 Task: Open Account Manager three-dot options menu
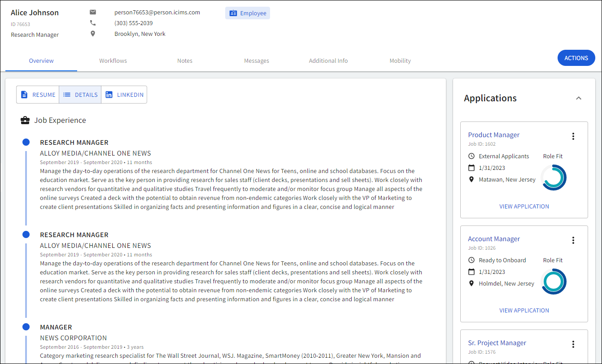[x=573, y=240]
